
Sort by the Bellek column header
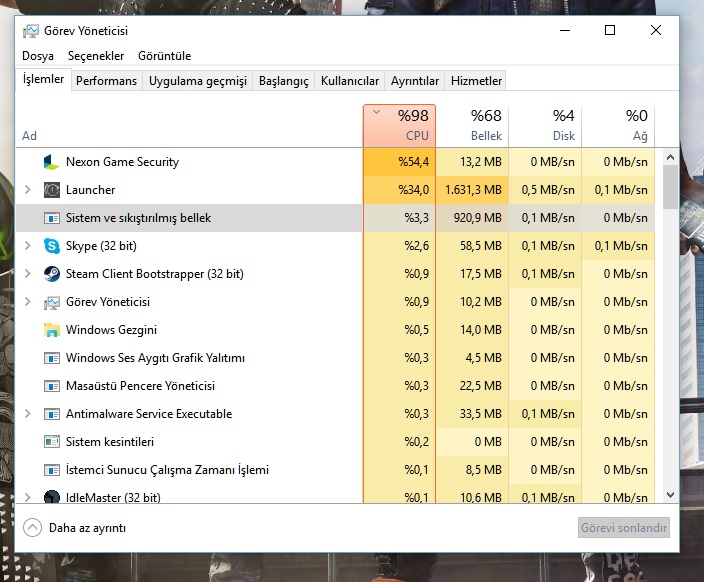pyautogui.click(x=472, y=126)
